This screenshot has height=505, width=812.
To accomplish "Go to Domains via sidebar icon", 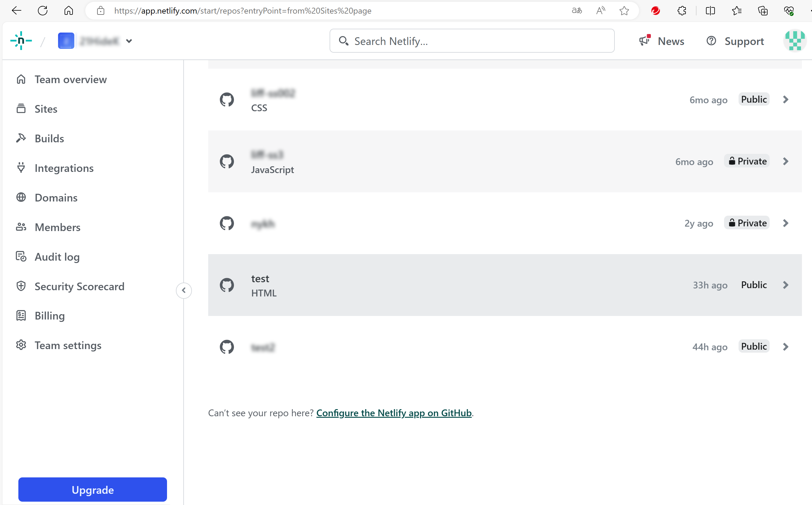I will click(56, 197).
